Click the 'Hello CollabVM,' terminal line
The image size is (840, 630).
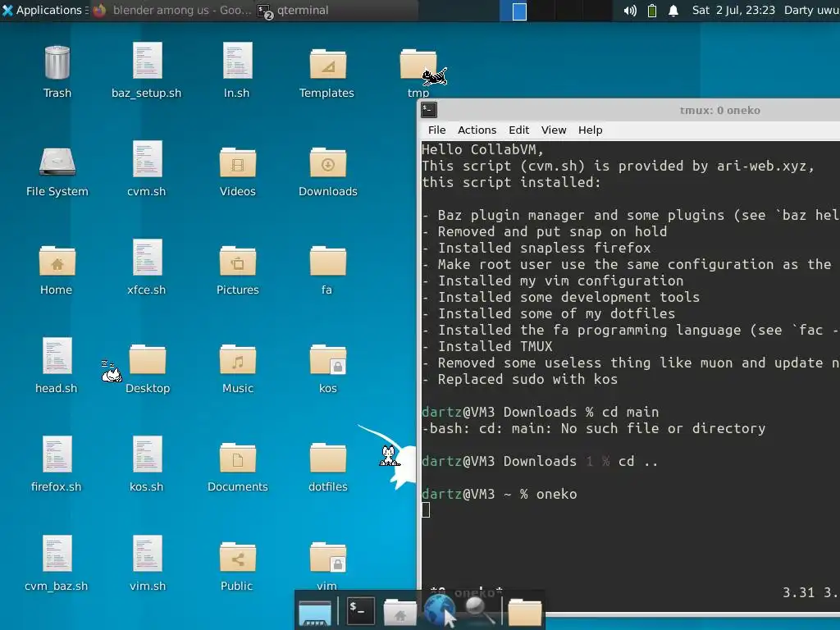(x=482, y=149)
